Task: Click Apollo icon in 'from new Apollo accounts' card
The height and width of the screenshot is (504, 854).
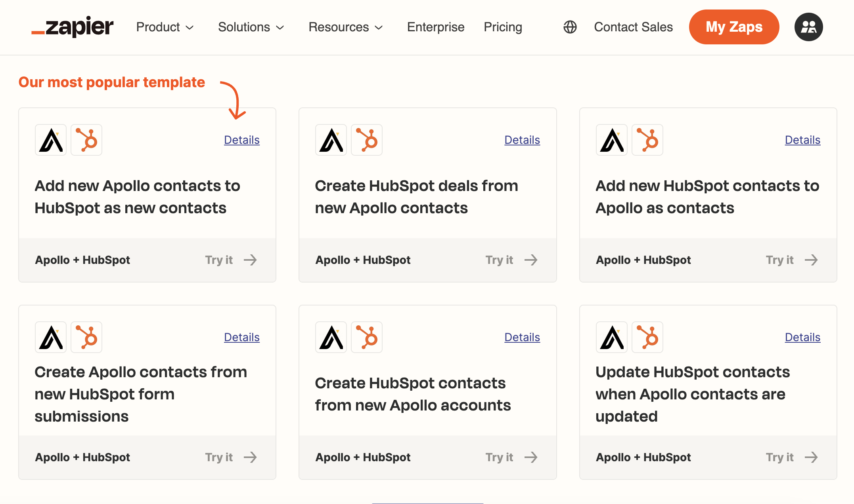Action: (x=331, y=337)
